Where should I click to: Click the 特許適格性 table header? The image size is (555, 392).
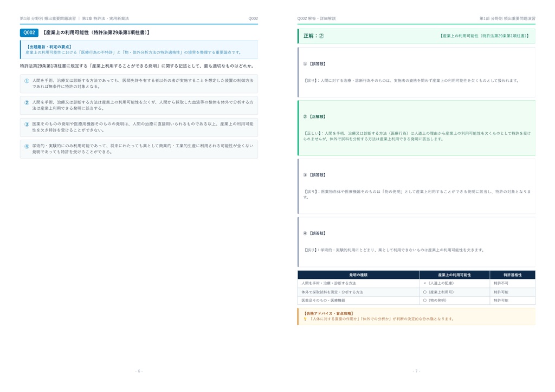513,275
